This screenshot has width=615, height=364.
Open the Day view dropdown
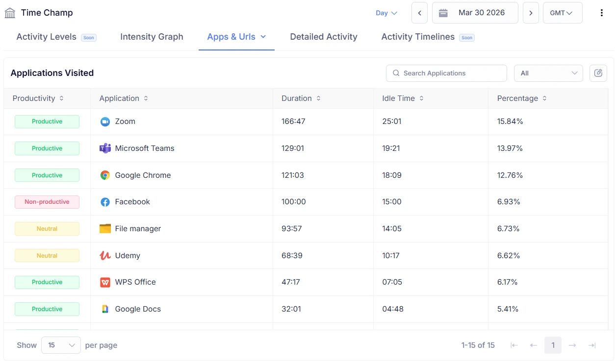[x=386, y=13]
